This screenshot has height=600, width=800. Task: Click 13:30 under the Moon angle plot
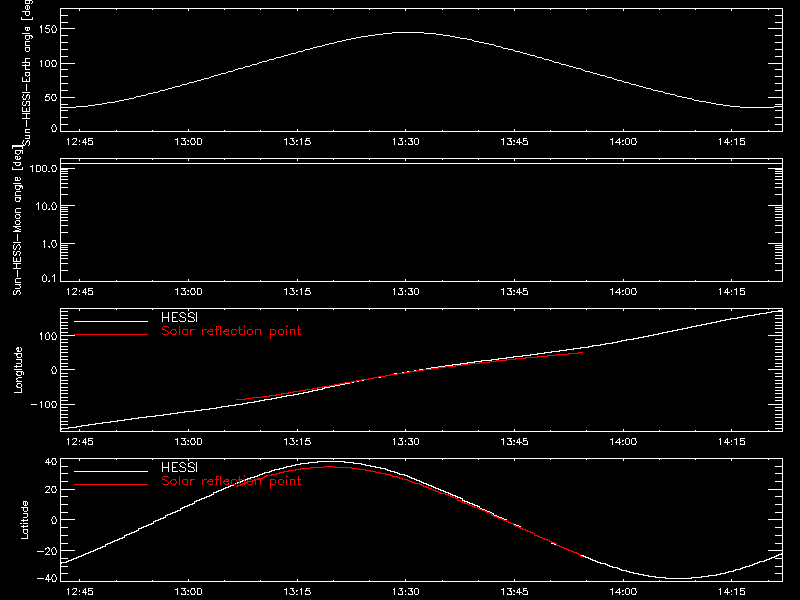tap(406, 291)
